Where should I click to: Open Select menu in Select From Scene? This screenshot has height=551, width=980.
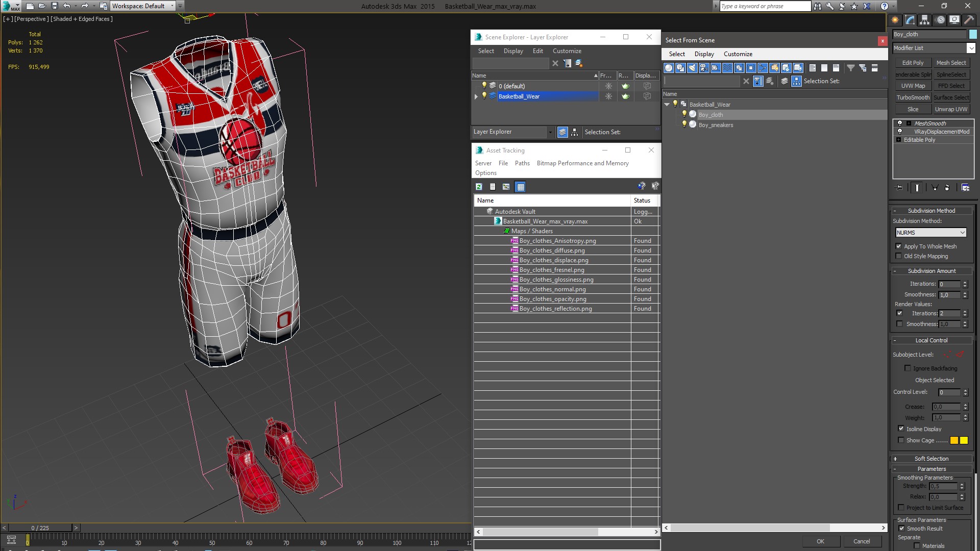point(677,54)
